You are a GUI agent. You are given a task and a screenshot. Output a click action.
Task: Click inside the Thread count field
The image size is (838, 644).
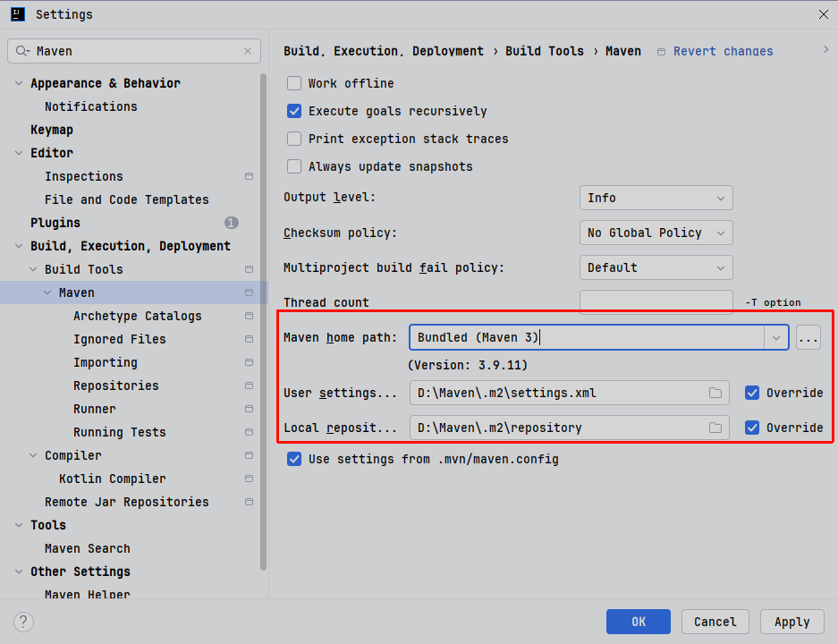tap(656, 302)
